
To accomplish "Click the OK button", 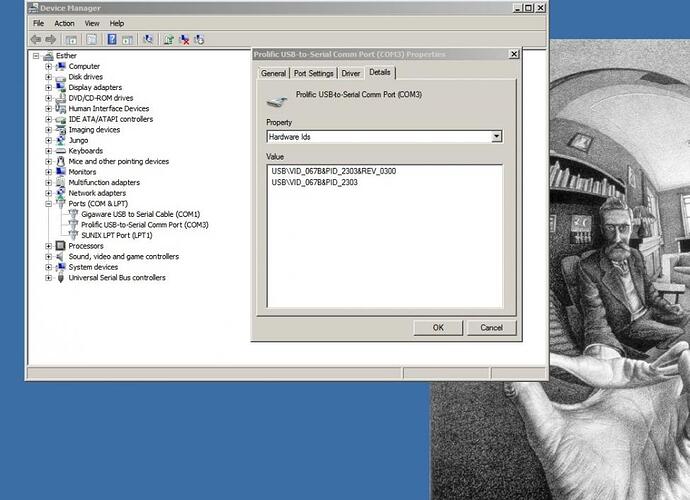I will pos(438,327).
